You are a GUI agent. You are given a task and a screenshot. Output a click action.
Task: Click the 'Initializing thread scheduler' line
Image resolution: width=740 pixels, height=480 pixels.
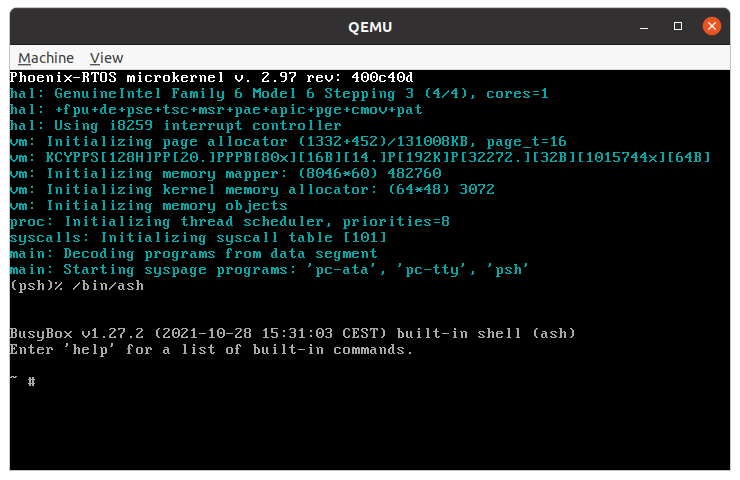click(230, 222)
